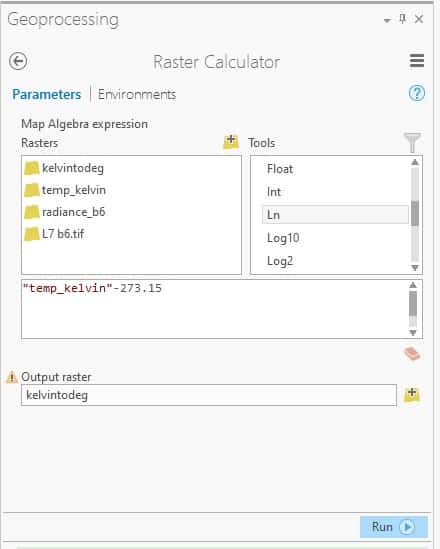Select the L7 b6.tif raster
The height and width of the screenshot is (549, 440).
54,234
